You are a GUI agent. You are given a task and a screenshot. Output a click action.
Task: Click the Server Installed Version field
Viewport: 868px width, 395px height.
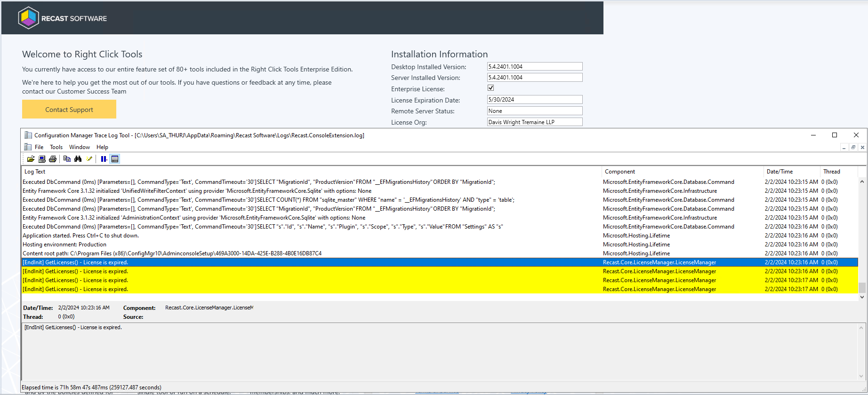point(535,78)
